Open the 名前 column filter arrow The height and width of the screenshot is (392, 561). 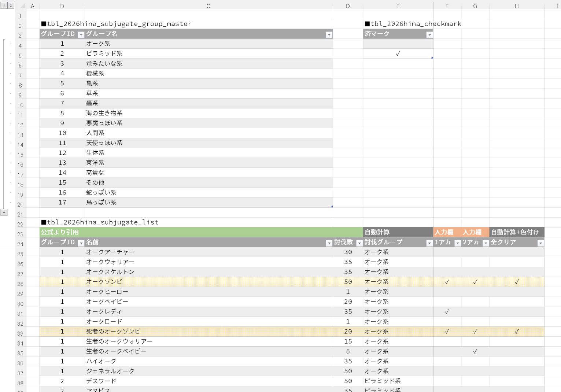pyautogui.click(x=329, y=243)
